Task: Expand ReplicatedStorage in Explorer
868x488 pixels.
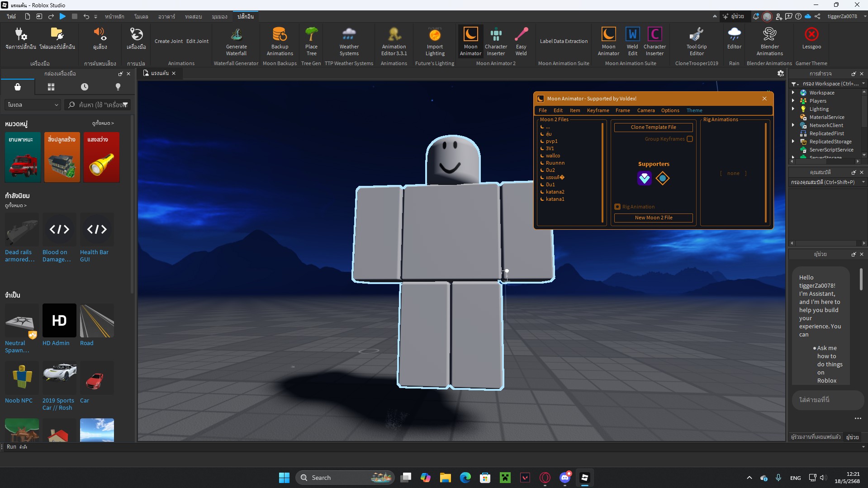Action: point(793,142)
